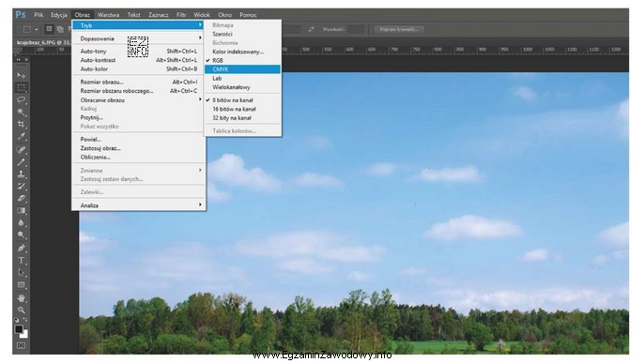Select the Dodge tool
Screen dimensions: 644x363
pyautogui.click(x=22, y=235)
